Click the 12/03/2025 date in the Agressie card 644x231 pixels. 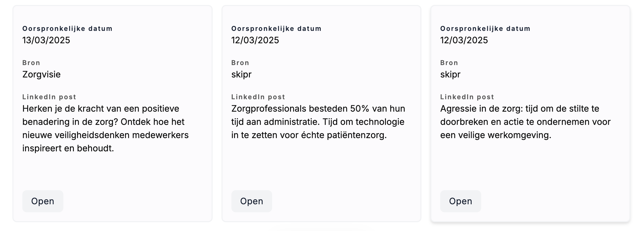[x=464, y=40]
